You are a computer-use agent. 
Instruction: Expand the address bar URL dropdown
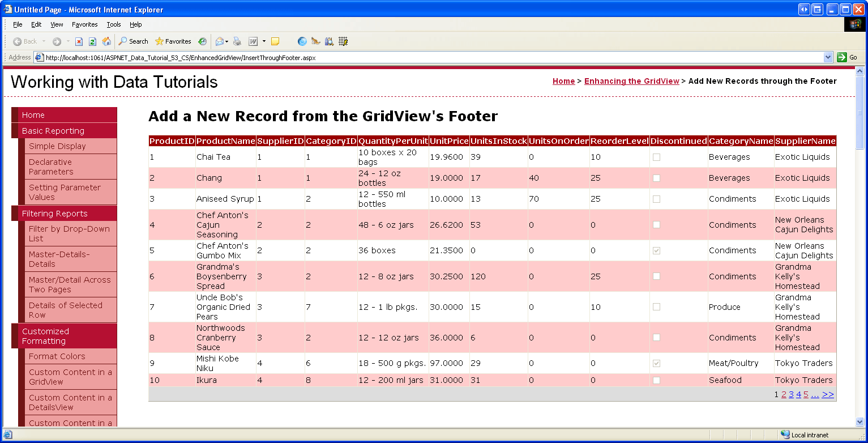click(x=828, y=57)
